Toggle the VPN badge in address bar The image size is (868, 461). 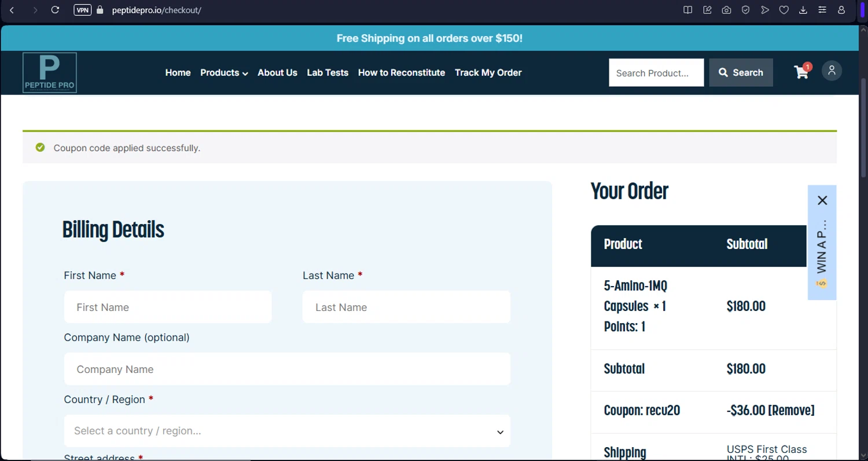tap(83, 10)
